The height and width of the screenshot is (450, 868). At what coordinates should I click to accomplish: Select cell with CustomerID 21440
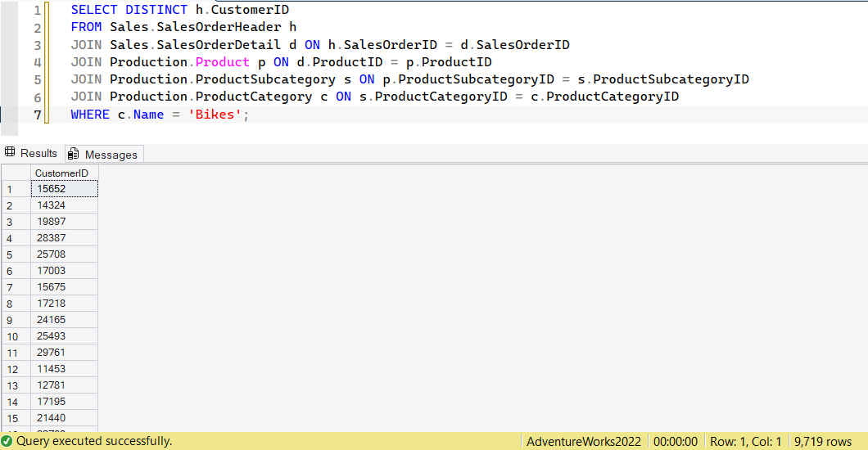[64, 417]
